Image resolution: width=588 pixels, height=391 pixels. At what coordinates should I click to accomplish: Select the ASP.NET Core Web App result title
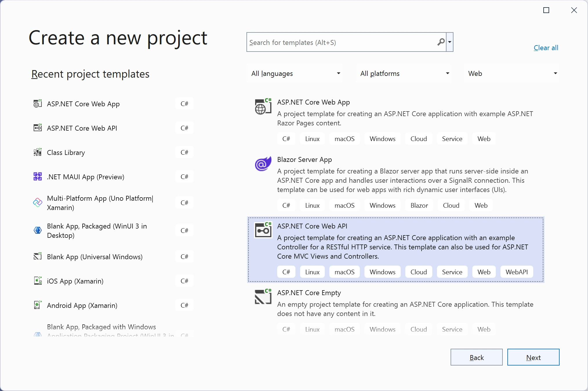coord(313,102)
